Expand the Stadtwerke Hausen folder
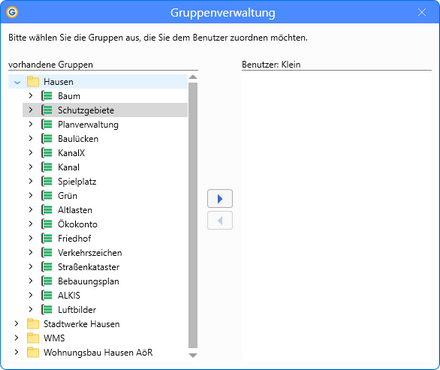The height and width of the screenshot is (370, 440). [x=17, y=323]
